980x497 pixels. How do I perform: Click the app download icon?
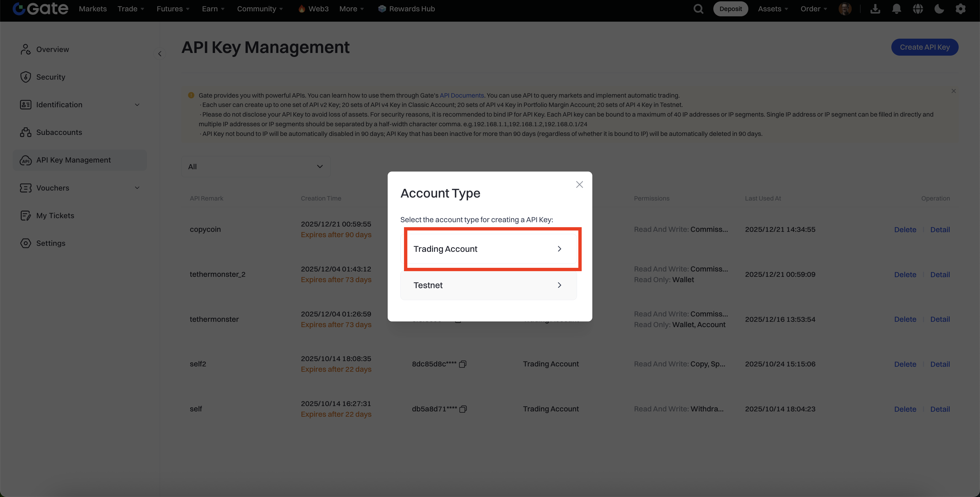875,8
